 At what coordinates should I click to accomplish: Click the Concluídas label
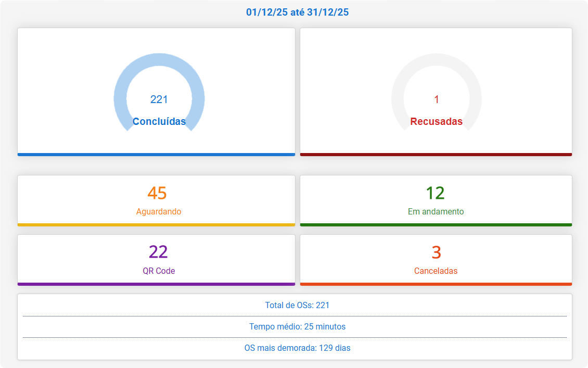(159, 121)
